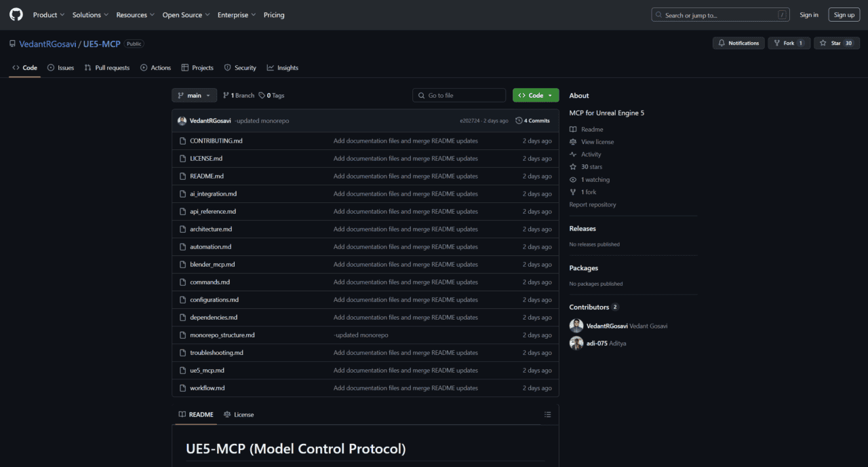Open the api_reference.md file

[x=213, y=211]
